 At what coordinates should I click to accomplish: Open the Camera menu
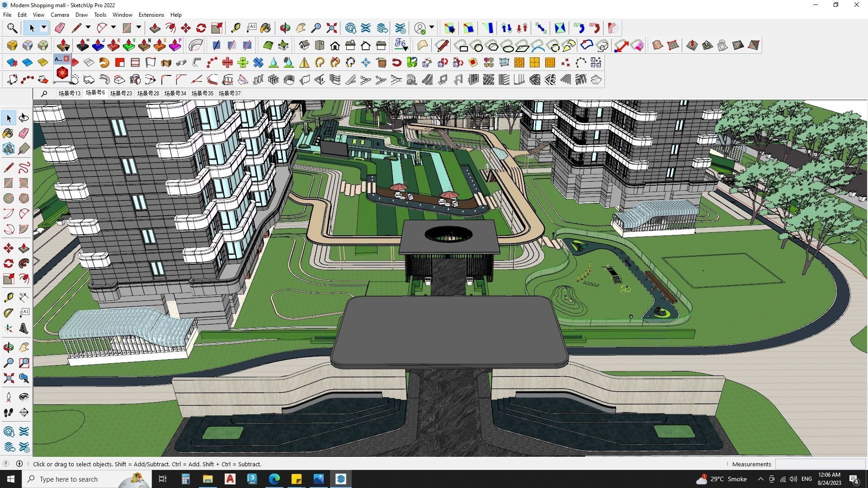(x=60, y=14)
